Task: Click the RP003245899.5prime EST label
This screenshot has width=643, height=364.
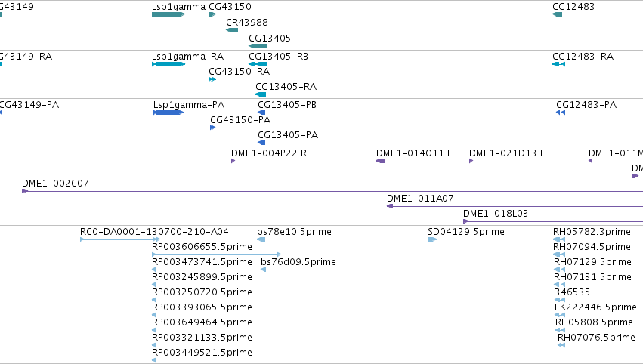Action: 202,277
